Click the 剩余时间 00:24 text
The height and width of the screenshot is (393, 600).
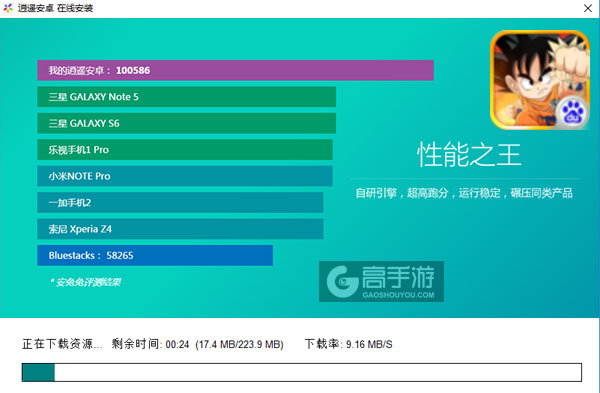coord(150,344)
